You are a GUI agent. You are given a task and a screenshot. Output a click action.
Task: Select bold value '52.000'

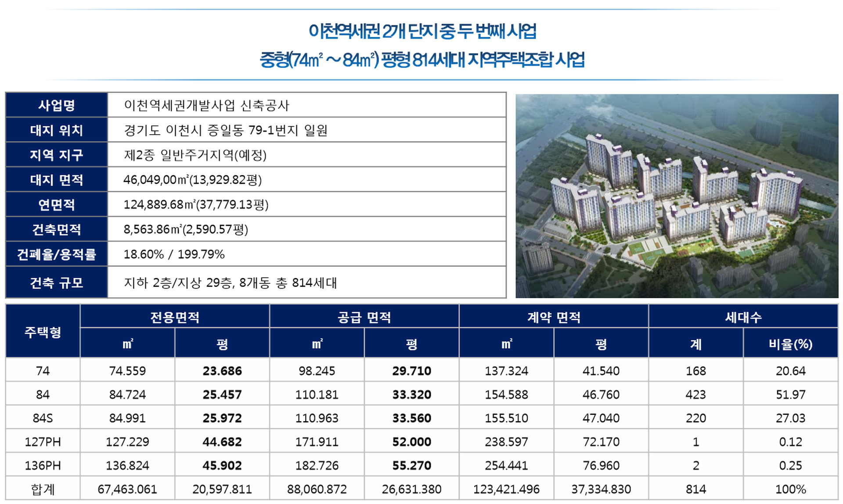click(412, 442)
